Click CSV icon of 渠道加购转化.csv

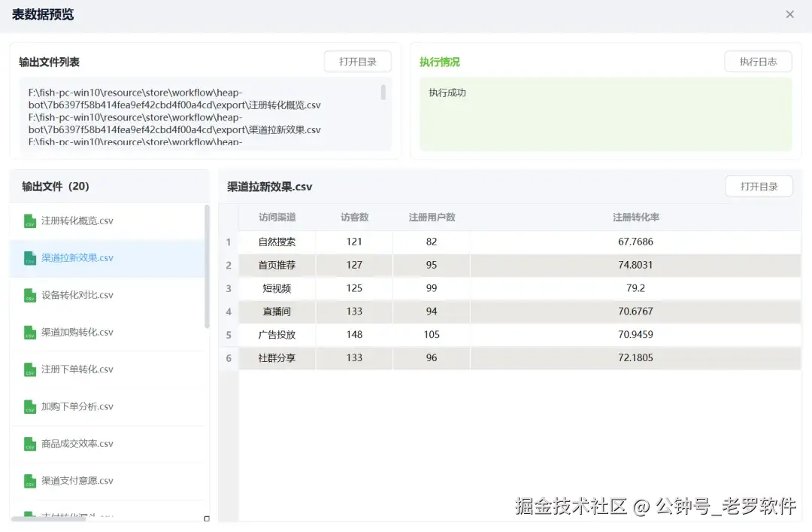click(x=30, y=333)
